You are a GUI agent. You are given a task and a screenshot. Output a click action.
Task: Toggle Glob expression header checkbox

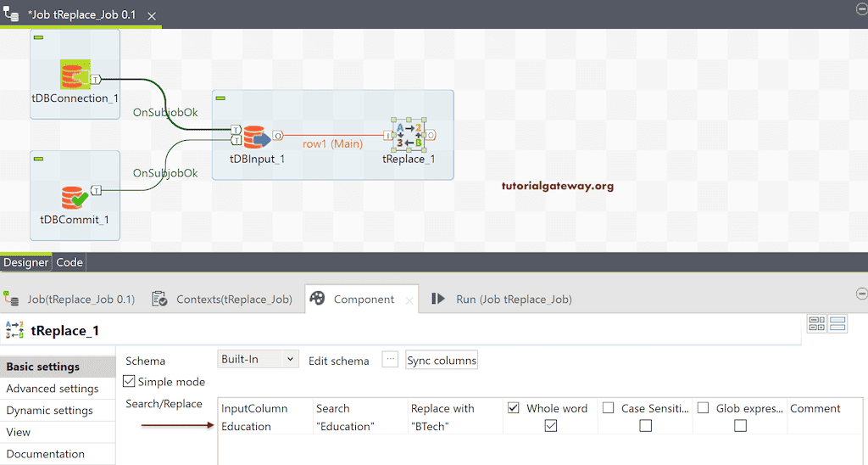coord(703,408)
